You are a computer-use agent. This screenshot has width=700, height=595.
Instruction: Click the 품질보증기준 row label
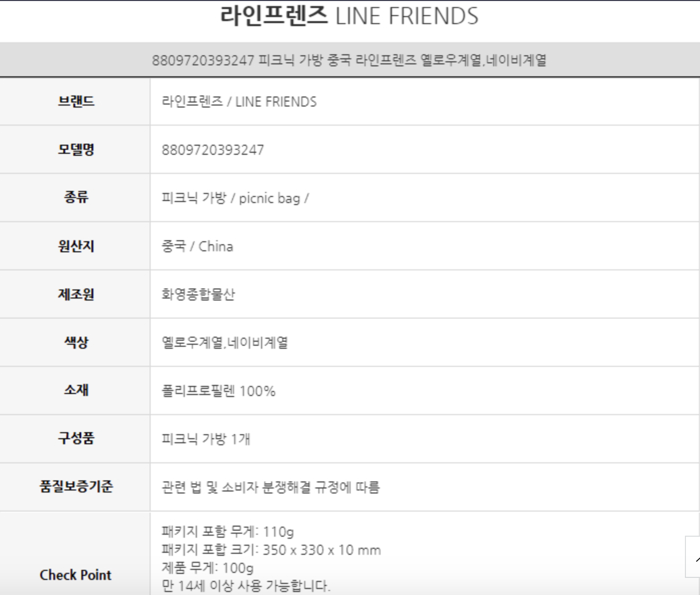76,486
